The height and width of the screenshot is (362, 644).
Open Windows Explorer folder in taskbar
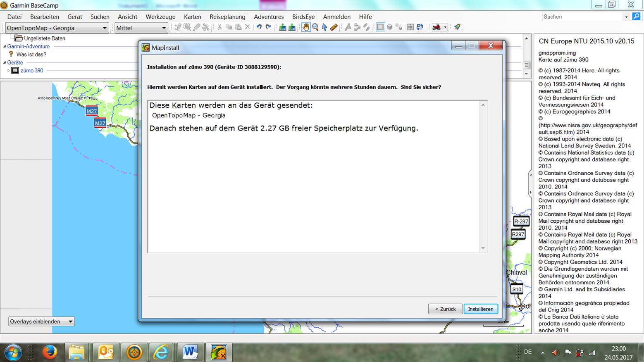[x=76, y=352]
